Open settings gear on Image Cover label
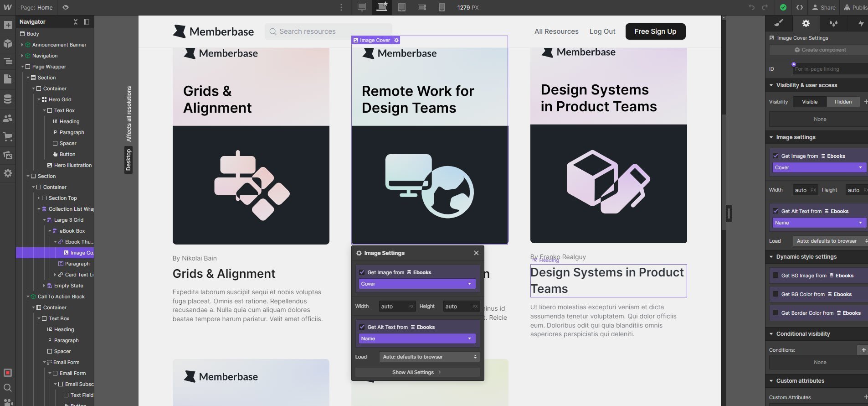Image resolution: width=868 pixels, height=406 pixels. point(396,40)
